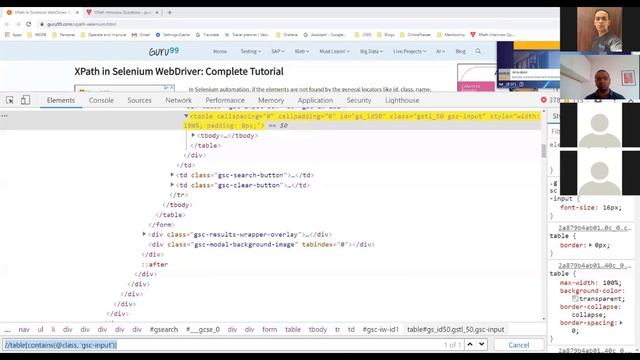Screen dimensions: 640x360
Task: Select the ::after pseudo-element row
Action: (155, 264)
